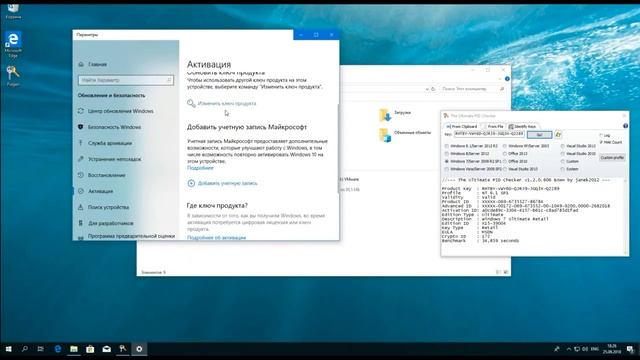This screenshot has width=640, height=360.
Task: Open Microsoft Edge desktop shortcut
Action: tap(13, 44)
